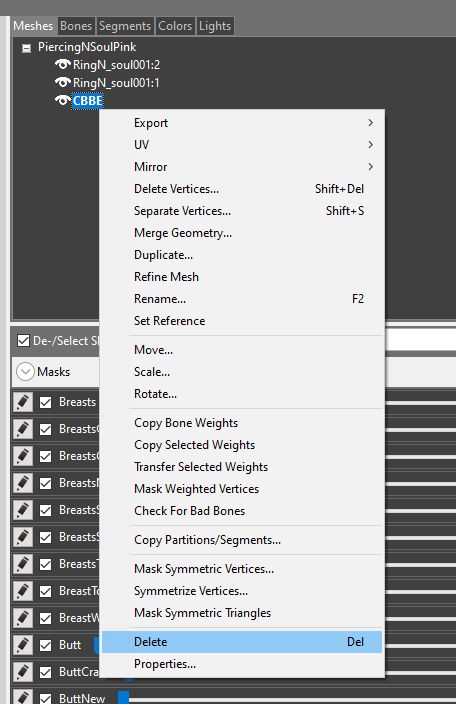The height and width of the screenshot is (704, 456).
Task: Uncheck the Breasts slider checkbox
Action: click(45, 402)
